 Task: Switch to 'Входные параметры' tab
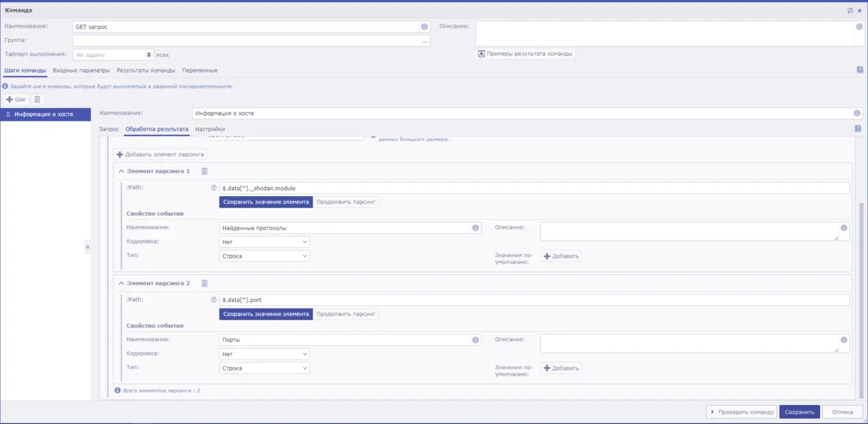click(x=81, y=71)
